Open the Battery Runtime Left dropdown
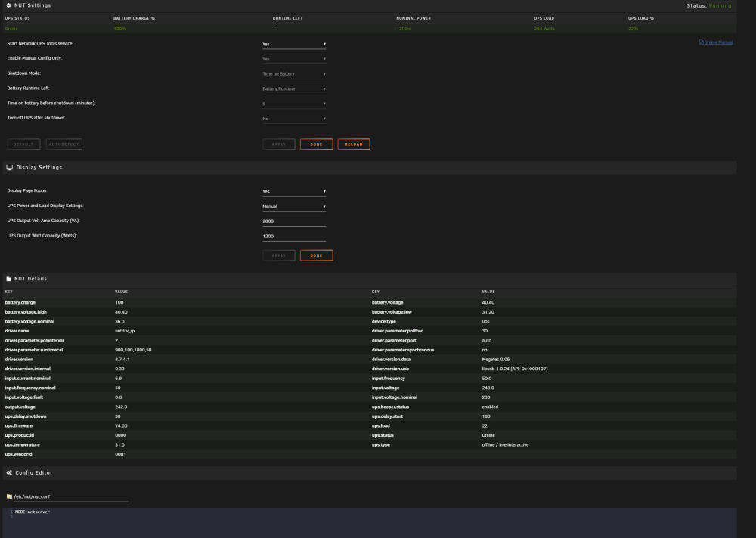This screenshot has width=756, height=538. coord(294,88)
